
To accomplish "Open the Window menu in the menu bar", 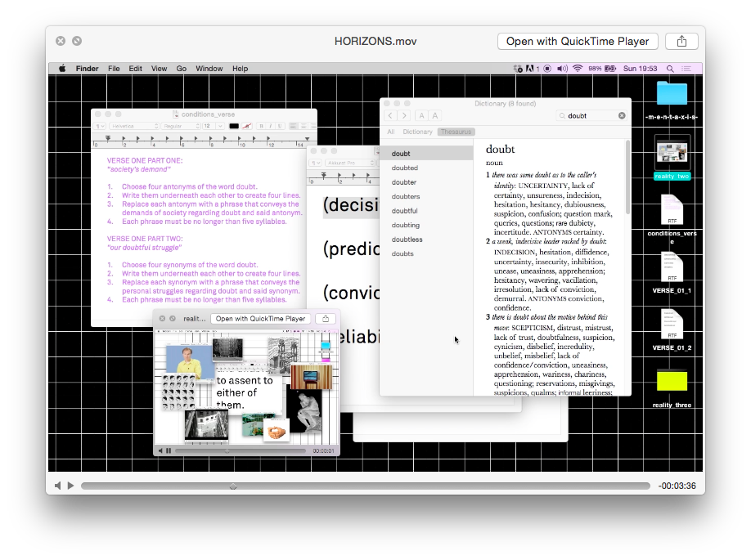I will (x=209, y=69).
